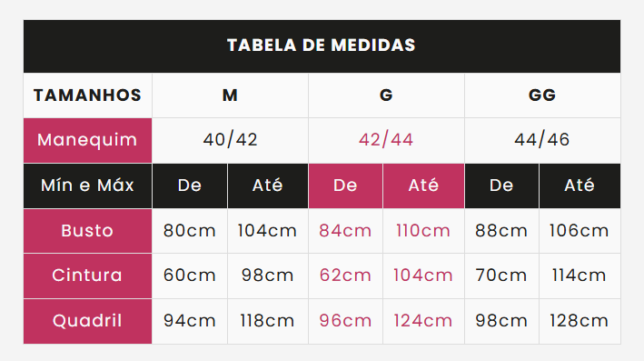Click the 60cm Cintura value for M

(190, 276)
